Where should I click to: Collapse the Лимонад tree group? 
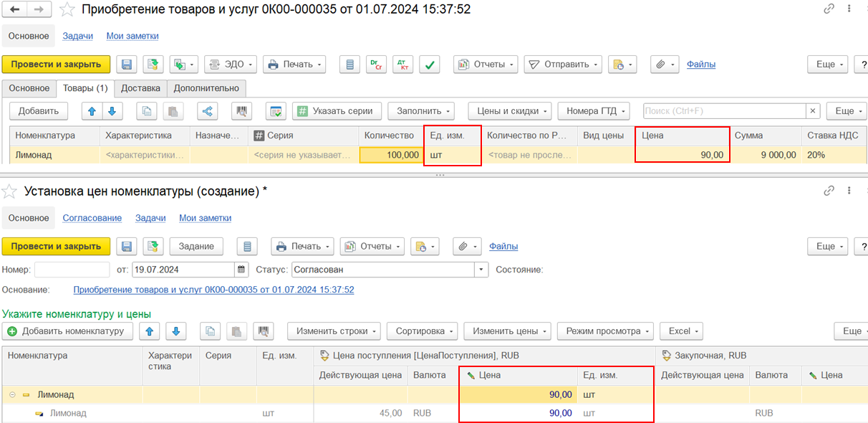(12, 394)
